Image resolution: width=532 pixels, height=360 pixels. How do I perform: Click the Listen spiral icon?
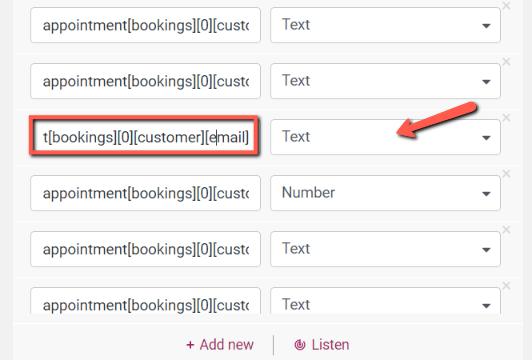(300, 345)
